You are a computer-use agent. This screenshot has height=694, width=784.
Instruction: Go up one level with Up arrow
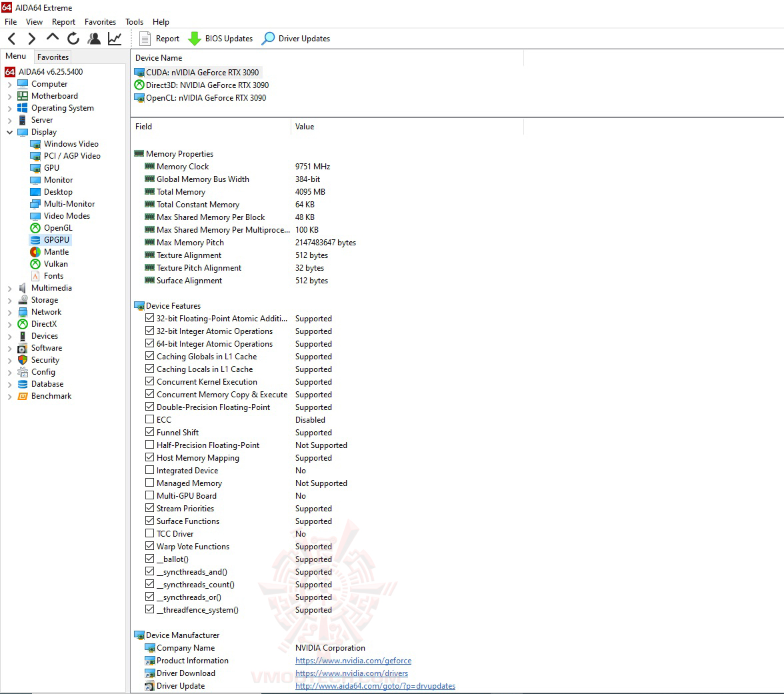(x=53, y=38)
